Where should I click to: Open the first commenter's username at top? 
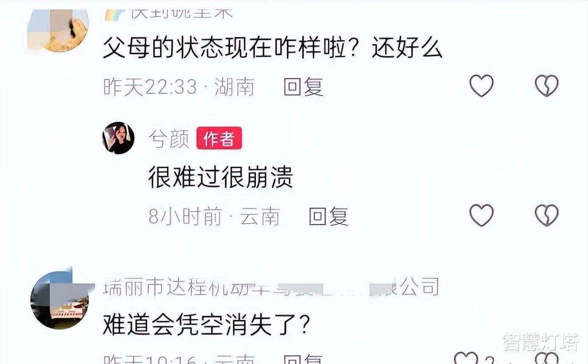[169, 14]
